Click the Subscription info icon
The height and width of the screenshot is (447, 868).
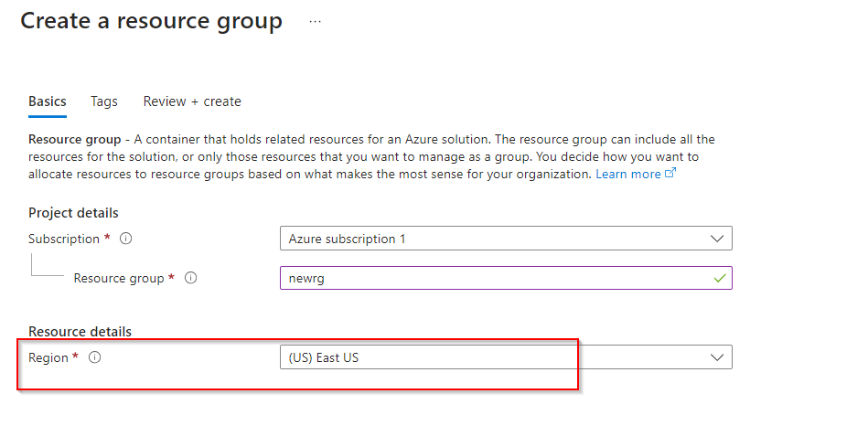[126, 239]
